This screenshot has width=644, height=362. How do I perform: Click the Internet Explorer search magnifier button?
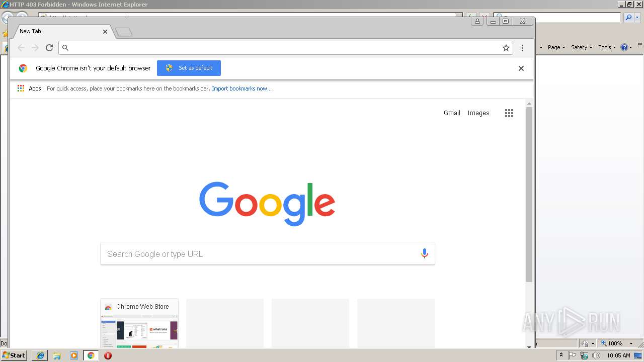[628, 18]
